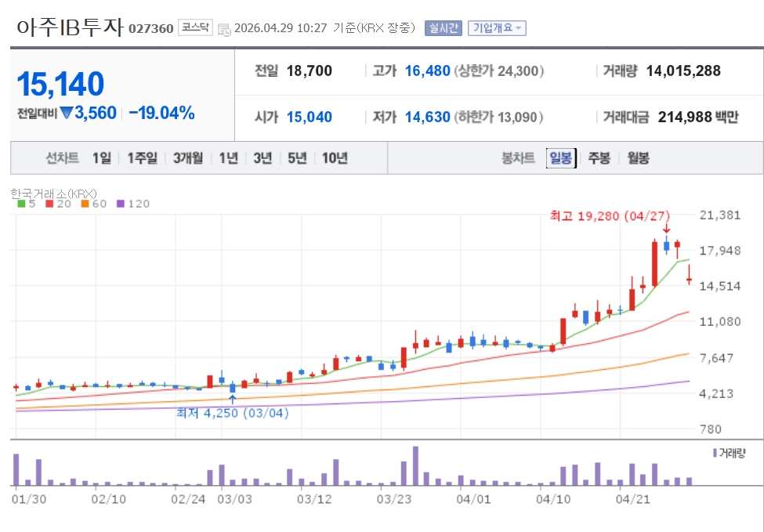The width and height of the screenshot is (764, 532).
Task: Select the 월봉 monthly candle option
Action: [x=638, y=158]
